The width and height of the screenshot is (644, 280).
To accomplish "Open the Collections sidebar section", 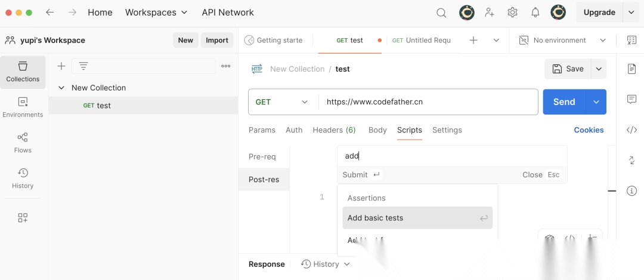I will tap(23, 72).
